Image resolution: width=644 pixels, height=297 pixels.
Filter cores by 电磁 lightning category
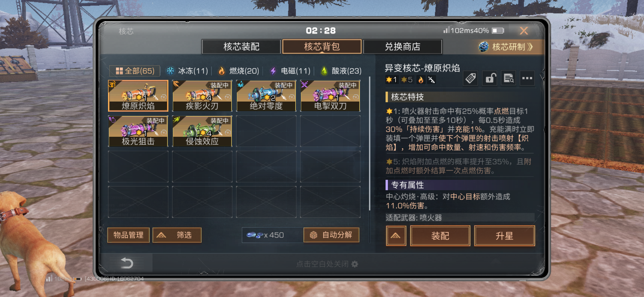pos(290,71)
